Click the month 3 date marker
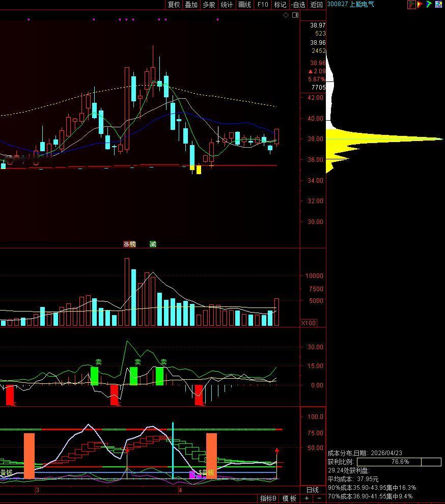445x504 pixels. point(37,490)
